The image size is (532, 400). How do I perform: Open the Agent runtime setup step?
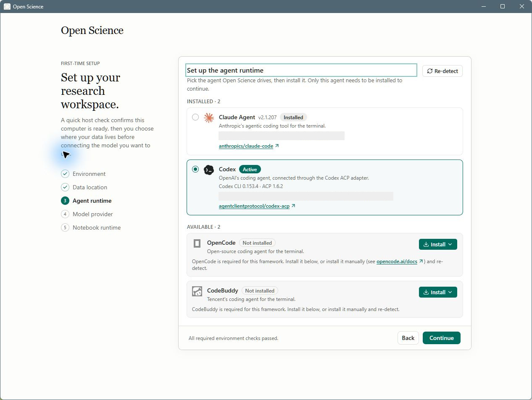(86, 201)
